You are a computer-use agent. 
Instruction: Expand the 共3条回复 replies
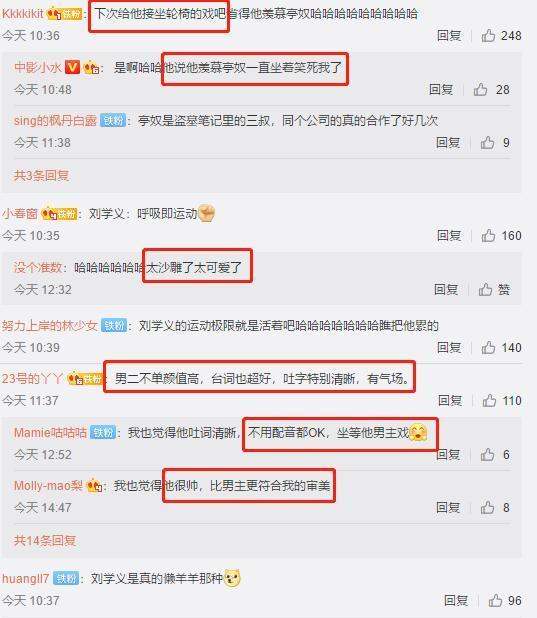tap(41, 175)
